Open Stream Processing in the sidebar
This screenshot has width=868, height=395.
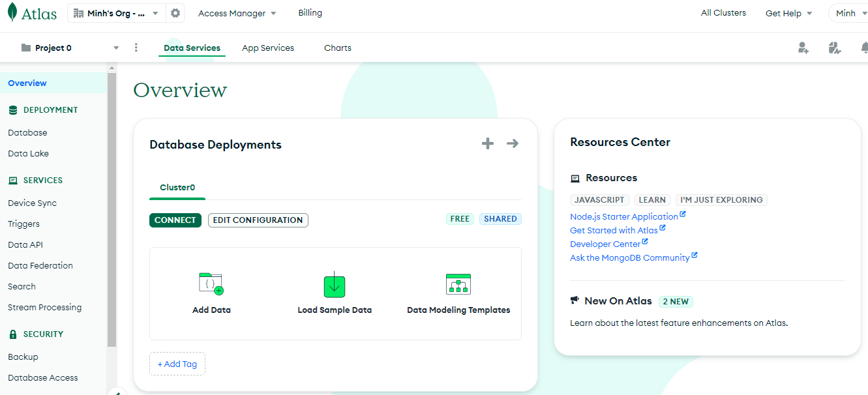pyautogui.click(x=44, y=307)
